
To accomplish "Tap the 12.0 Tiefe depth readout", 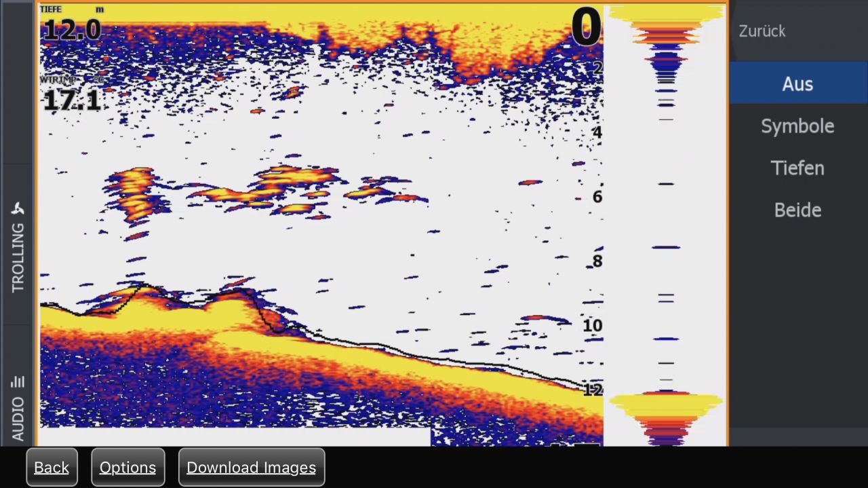I will [x=72, y=30].
